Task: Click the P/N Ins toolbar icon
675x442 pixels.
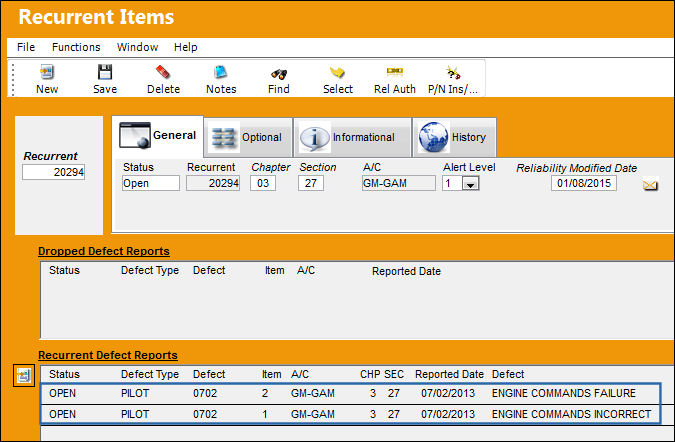Action: 453,72
